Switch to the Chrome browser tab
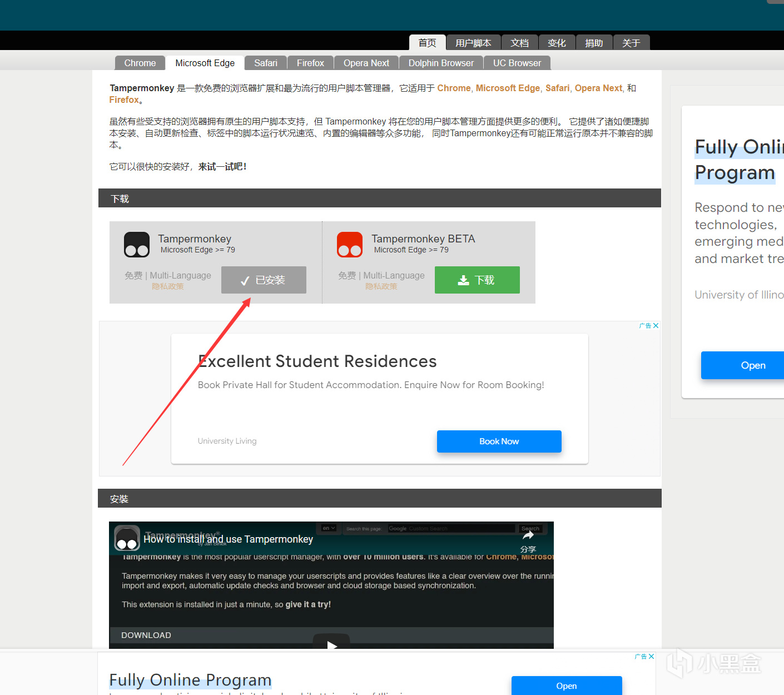Image resolution: width=784 pixels, height=695 pixels. tap(140, 63)
